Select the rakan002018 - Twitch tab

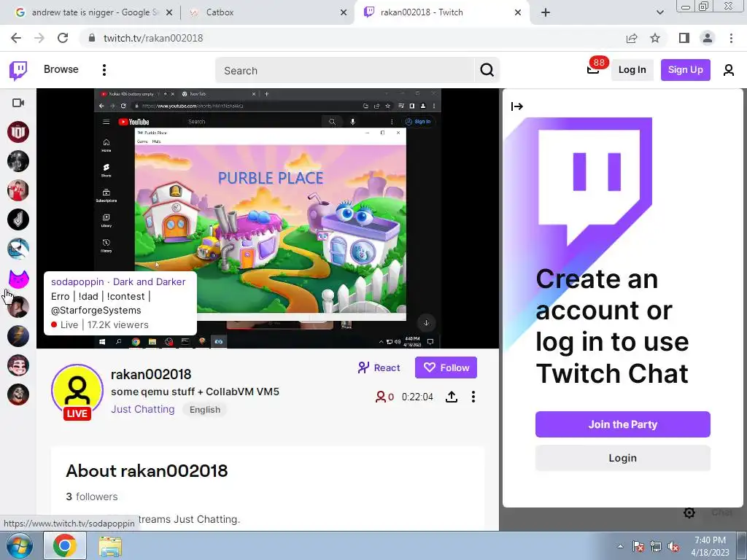pyautogui.click(x=441, y=12)
